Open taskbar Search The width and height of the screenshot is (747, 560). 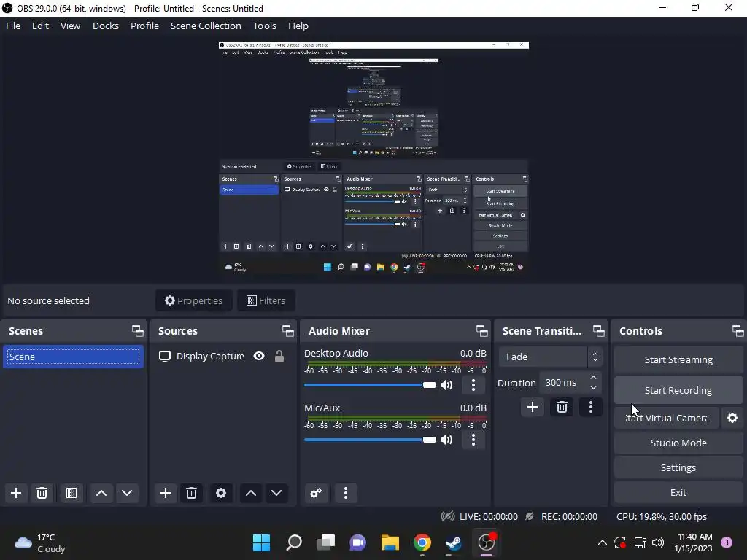(294, 542)
